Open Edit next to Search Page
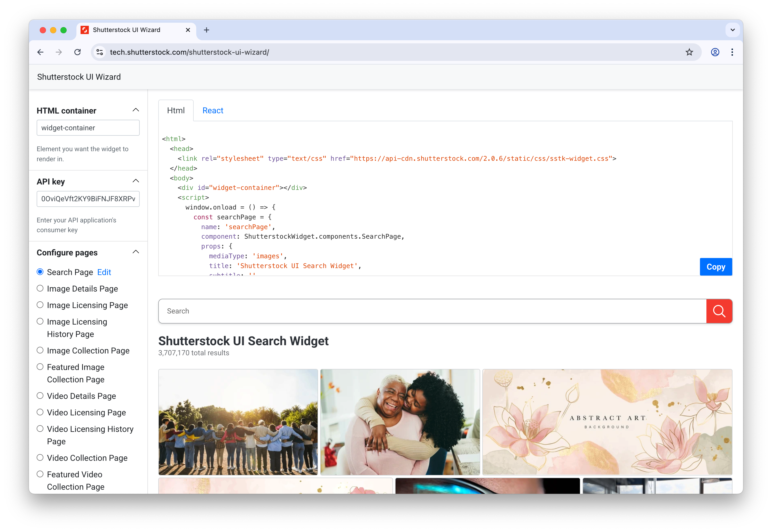The height and width of the screenshot is (532, 772). [x=104, y=272]
